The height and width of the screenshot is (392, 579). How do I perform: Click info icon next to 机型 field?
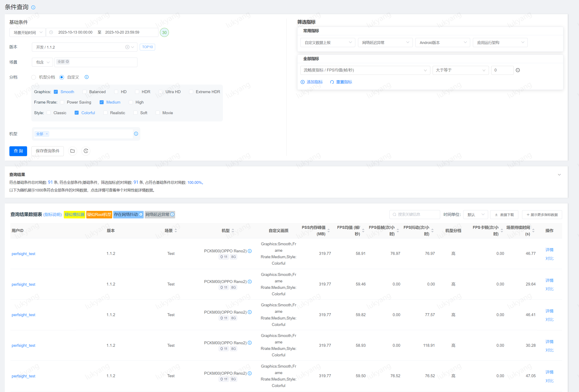(x=136, y=134)
